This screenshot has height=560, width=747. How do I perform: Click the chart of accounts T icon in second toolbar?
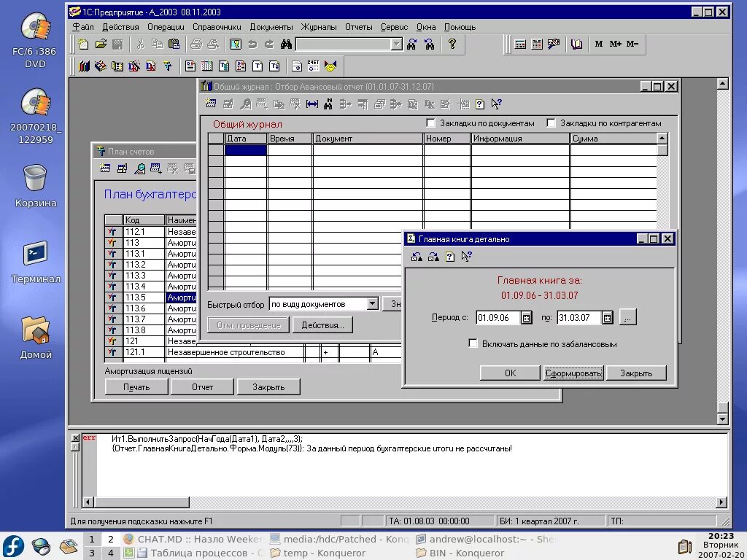168,66
